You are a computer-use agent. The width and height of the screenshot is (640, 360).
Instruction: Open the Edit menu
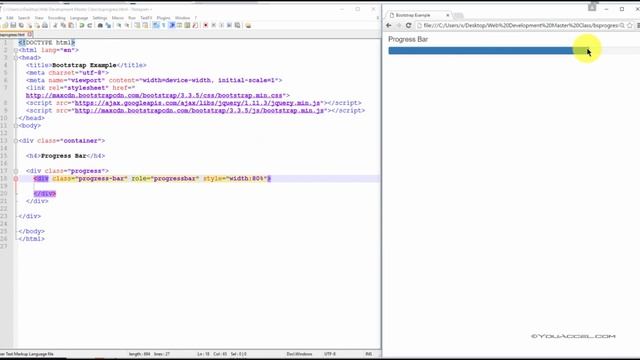(10, 18)
